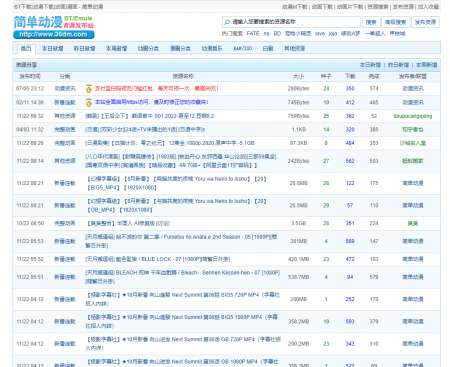Open the 首页 home tab
Viewport: 450px width, 367px height.
pyautogui.click(x=26, y=48)
